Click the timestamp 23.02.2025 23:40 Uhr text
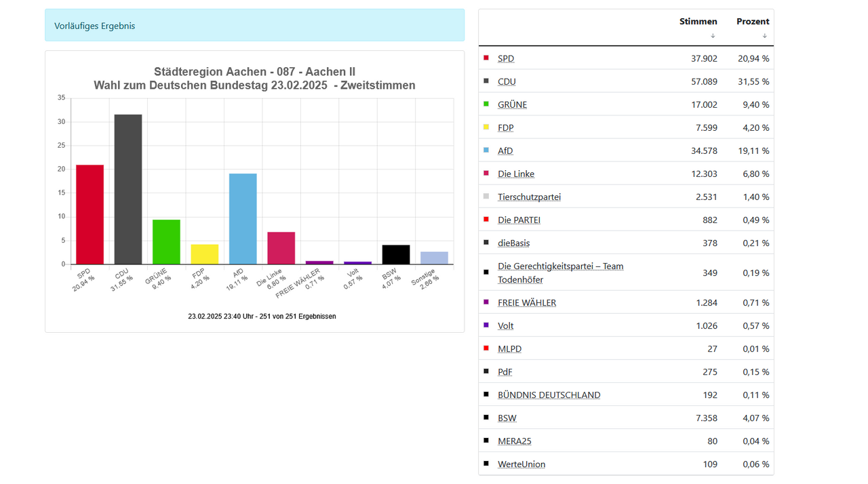This screenshot has width=868, height=484. (262, 317)
